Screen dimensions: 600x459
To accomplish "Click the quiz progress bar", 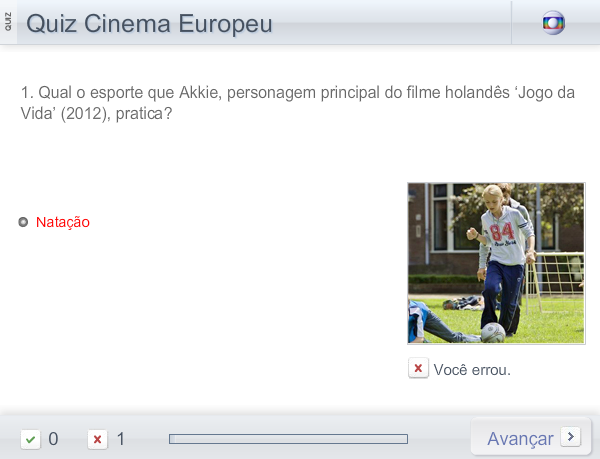I will pyautogui.click(x=289, y=439).
